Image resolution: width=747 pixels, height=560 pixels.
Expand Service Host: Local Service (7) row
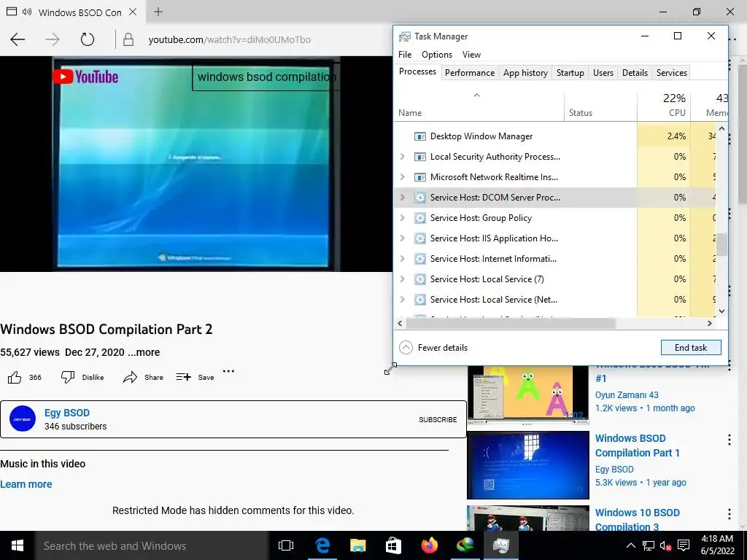click(x=402, y=279)
